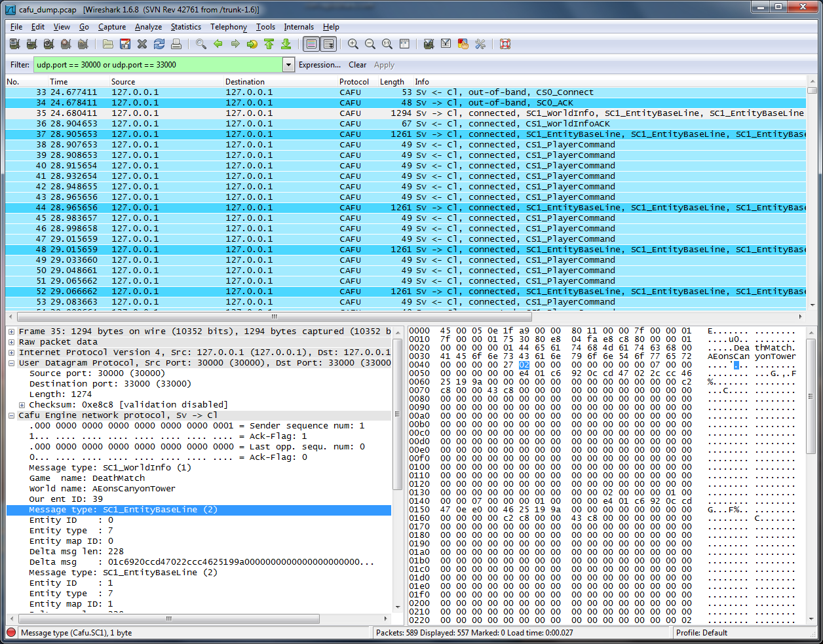Restart the live capture icon
Screen dimensions: 823x644
pos(83,44)
